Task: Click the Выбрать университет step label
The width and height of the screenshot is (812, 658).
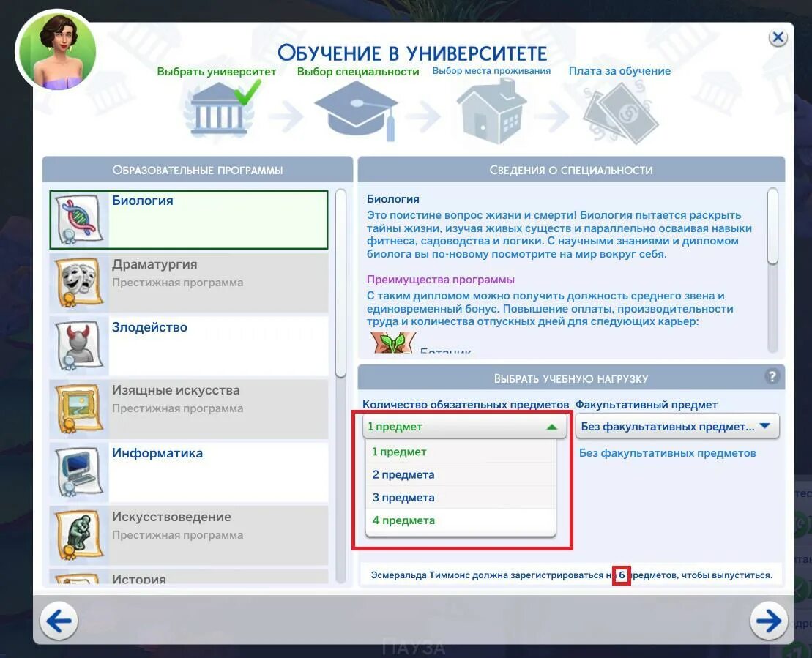Action: coord(217,72)
